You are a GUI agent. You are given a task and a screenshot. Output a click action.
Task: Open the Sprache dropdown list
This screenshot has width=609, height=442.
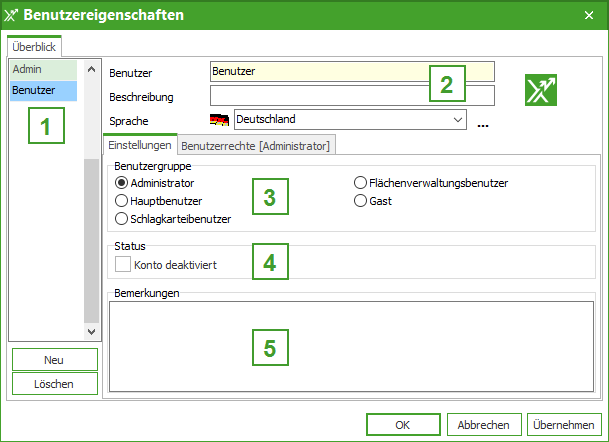click(458, 120)
